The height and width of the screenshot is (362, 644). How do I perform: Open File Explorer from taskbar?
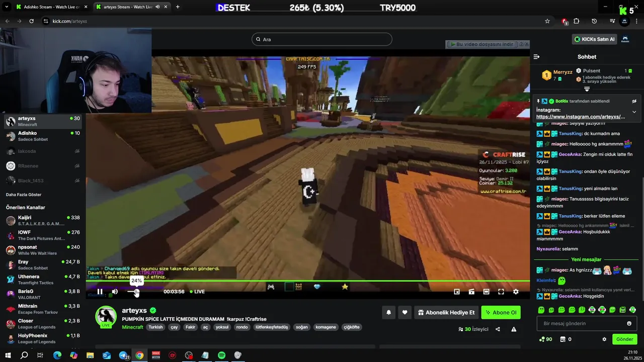click(90, 355)
